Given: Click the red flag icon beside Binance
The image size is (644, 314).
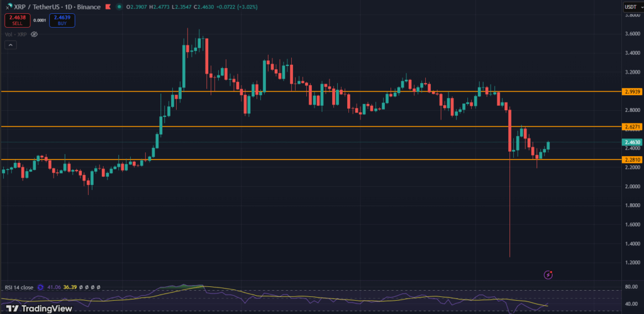Looking at the screenshot, I should [x=108, y=7].
